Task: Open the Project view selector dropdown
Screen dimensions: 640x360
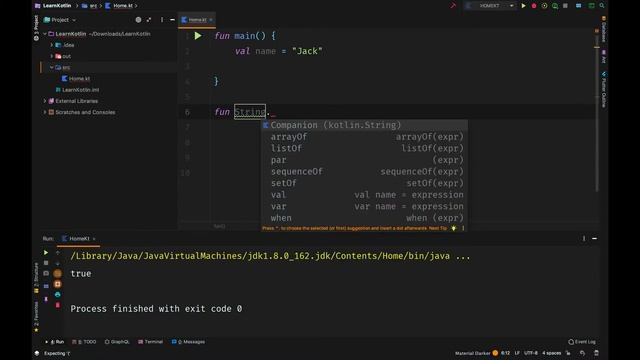Action: click(60, 20)
